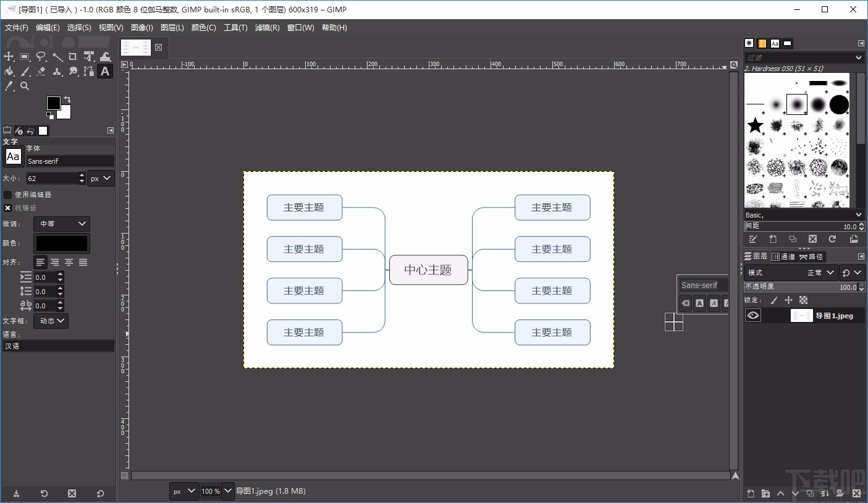The image size is (868, 503).
Task: Open the 微调 hinting dropdown
Action: [x=62, y=224]
